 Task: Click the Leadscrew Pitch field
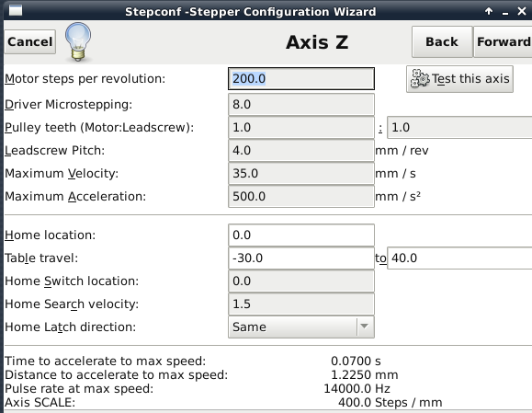301,151
